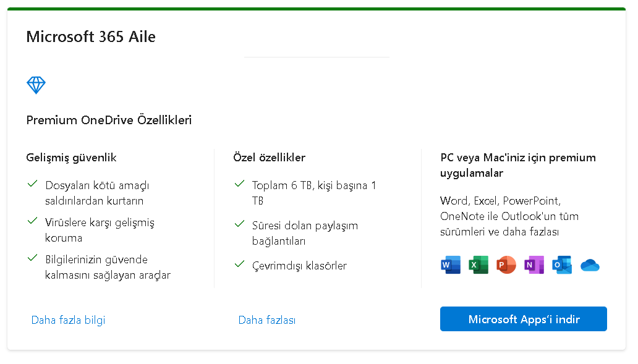Image resolution: width=638 pixels, height=364 pixels.
Task: Click checkmark beside Bilgilerinizin güvende kalmasını
Action: point(33,258)
